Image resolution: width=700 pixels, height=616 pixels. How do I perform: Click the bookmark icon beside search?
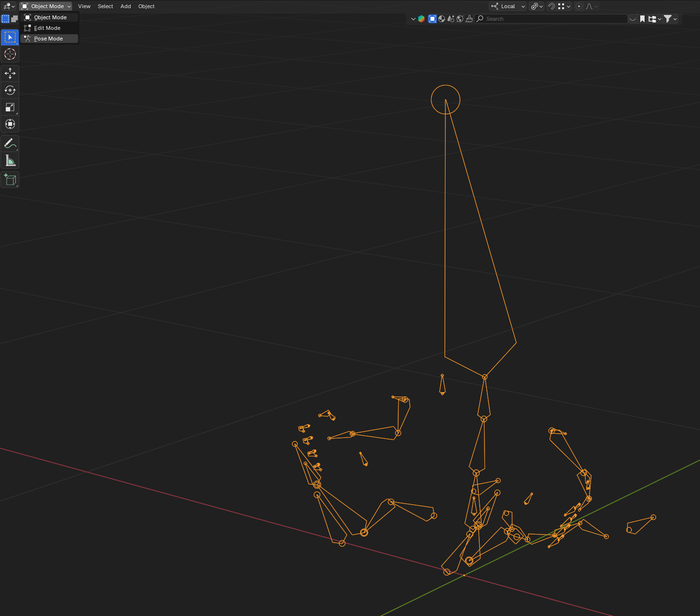pos(642,19)
